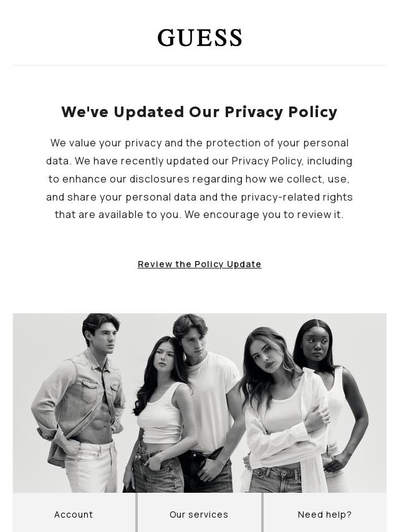
Task: Click the Privacy Policy update heading
Action: [199, 112]
